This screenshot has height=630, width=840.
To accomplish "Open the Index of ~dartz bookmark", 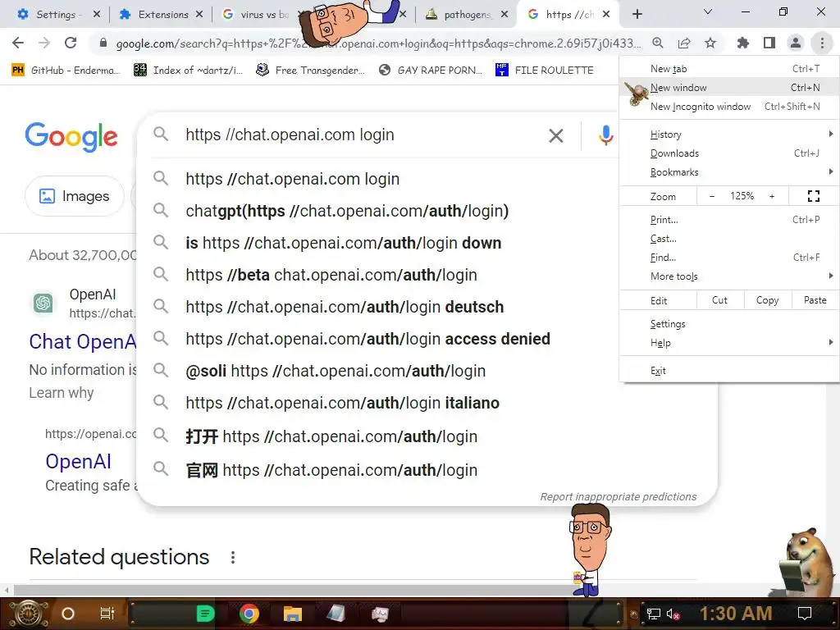I will click(188, 71).
